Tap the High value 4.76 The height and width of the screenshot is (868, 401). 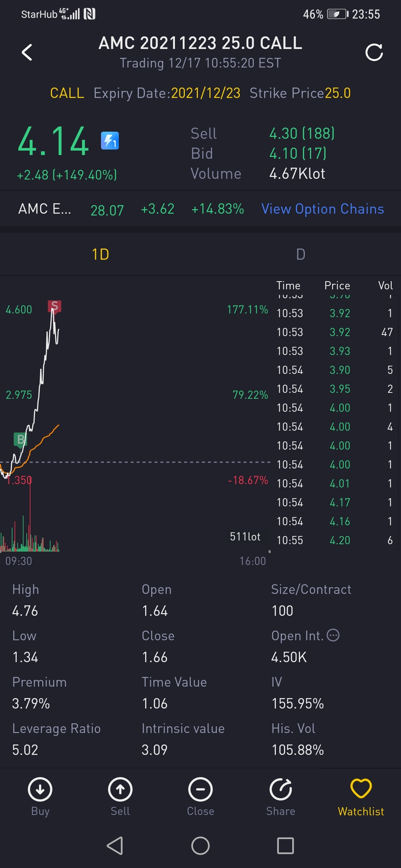tap(25, 611)
